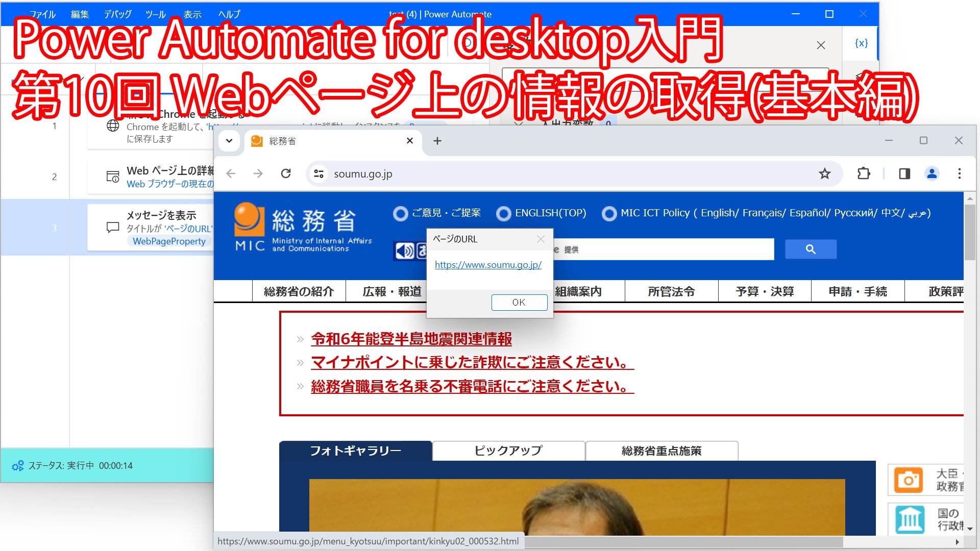Image resolution: width=980 pixels, height=551 pixels.
Task: Open the ファイル menu in Power Automate
Action: point(42,14)
